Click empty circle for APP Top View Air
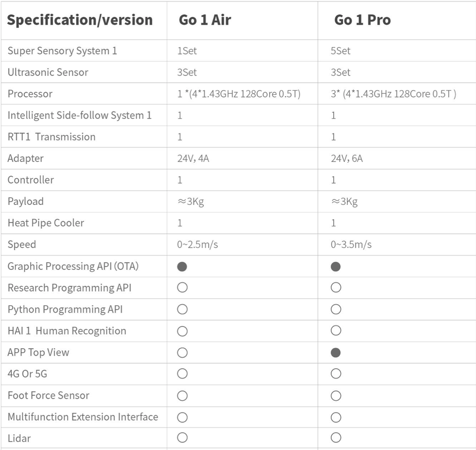This screenshot has width=476, height=450. (x=182, y=353)
